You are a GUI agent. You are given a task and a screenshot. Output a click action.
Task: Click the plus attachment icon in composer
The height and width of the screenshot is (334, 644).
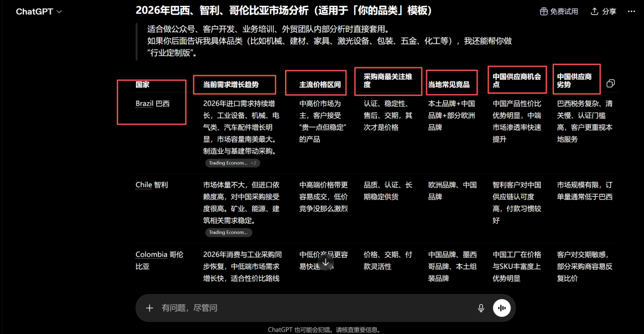coord(150,308)
